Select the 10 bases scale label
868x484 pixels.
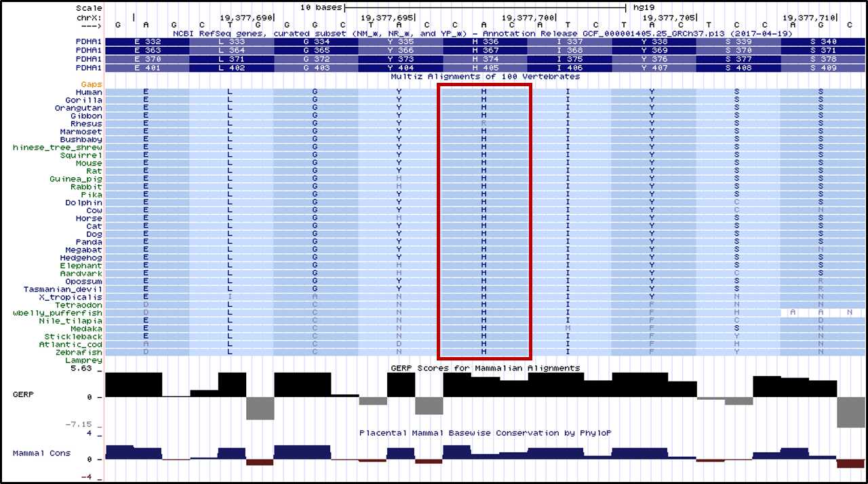pyautogui.click(x=323, y=7)
